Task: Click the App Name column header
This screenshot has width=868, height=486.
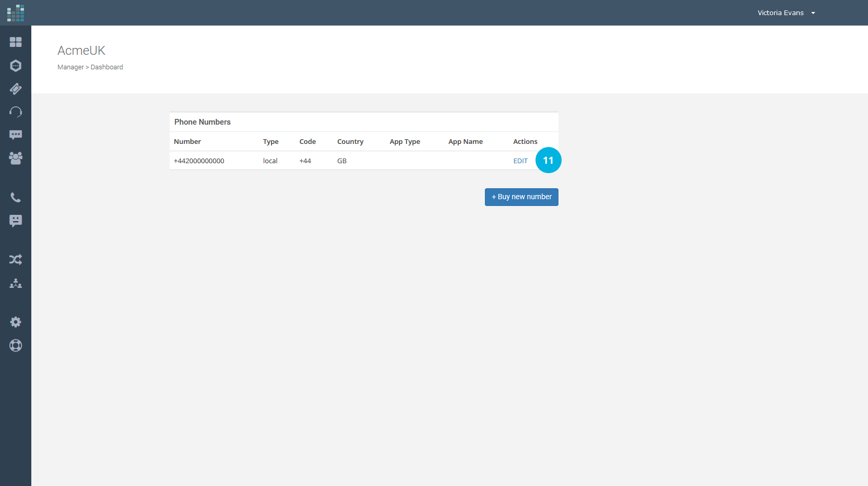Action: pos(466,142)
